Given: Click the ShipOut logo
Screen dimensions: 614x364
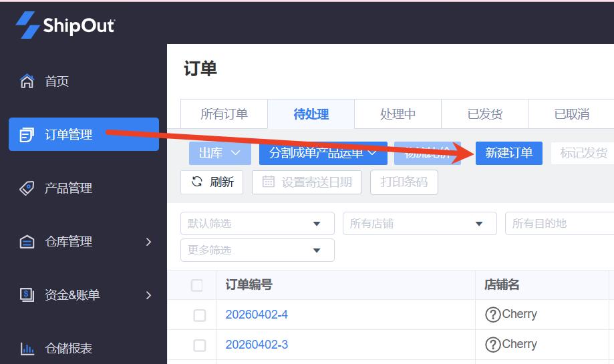Looking at the screenshot, I should click(65, 25).
